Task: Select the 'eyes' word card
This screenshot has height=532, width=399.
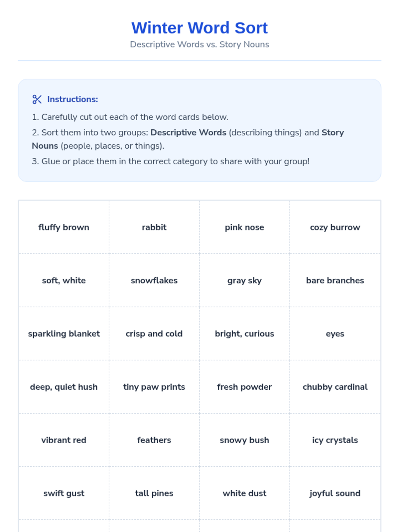Action: tap(335, 333)
